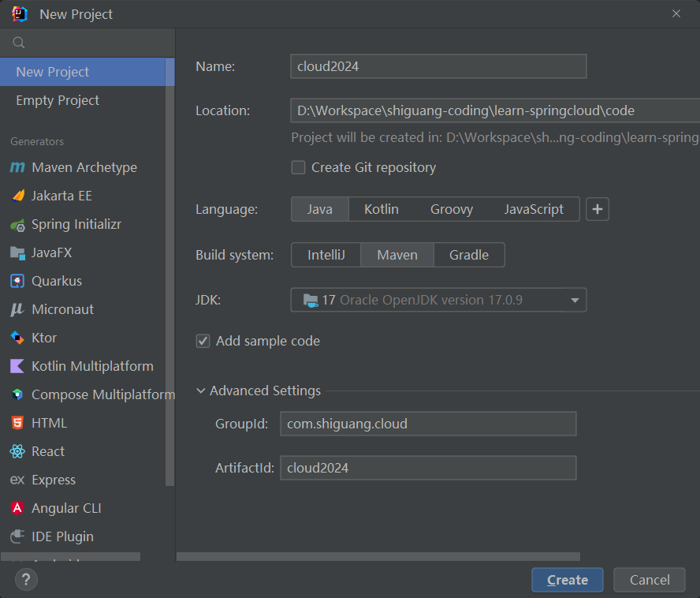Click the Maven Archetype generator icon
Screen dimensions: 700x598
click(x=17, y=167)
